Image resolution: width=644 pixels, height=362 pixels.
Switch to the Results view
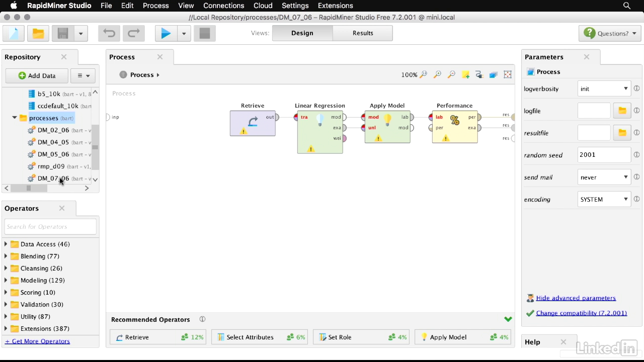pyautogui.click(x=363, y=33)
